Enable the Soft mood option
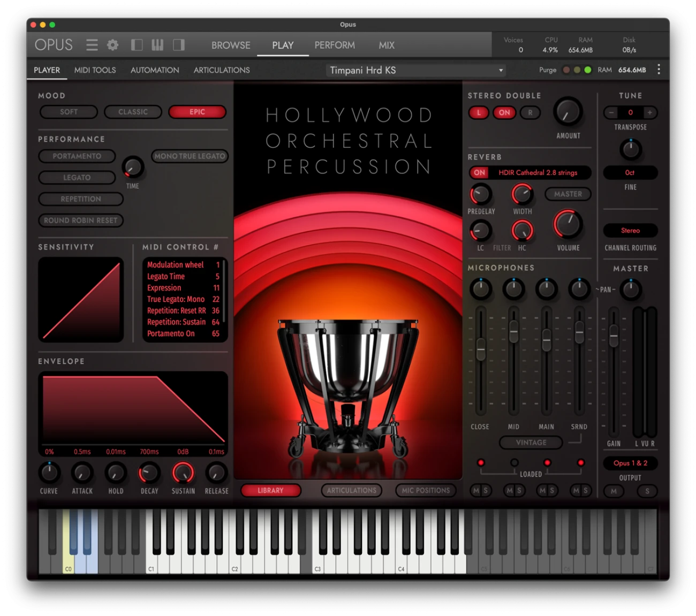The image size is (696, 616). coord(69,112)
